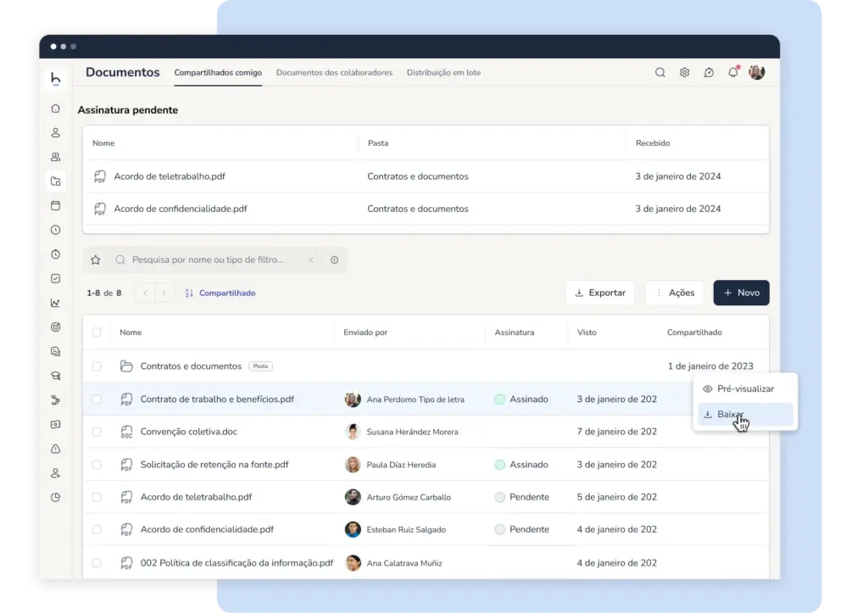Open the analytics chart sidebar icon
This screenshot has height=614, width=868.
coord(55,303)
